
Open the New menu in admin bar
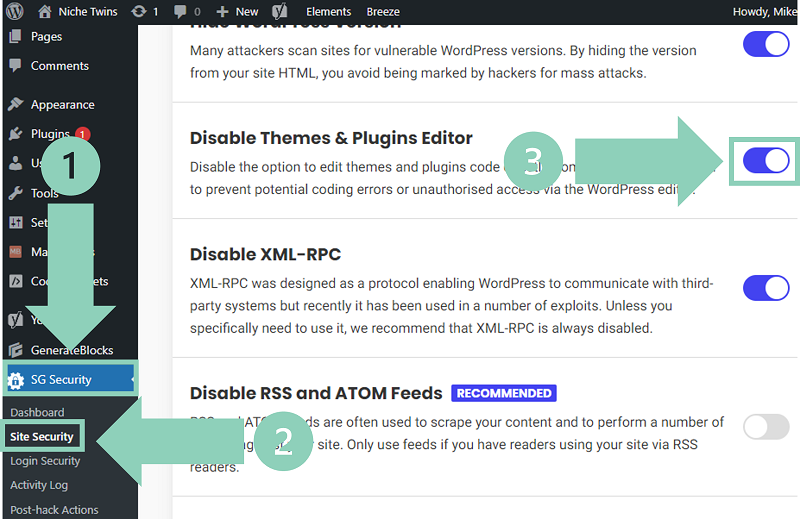[247, 11]
